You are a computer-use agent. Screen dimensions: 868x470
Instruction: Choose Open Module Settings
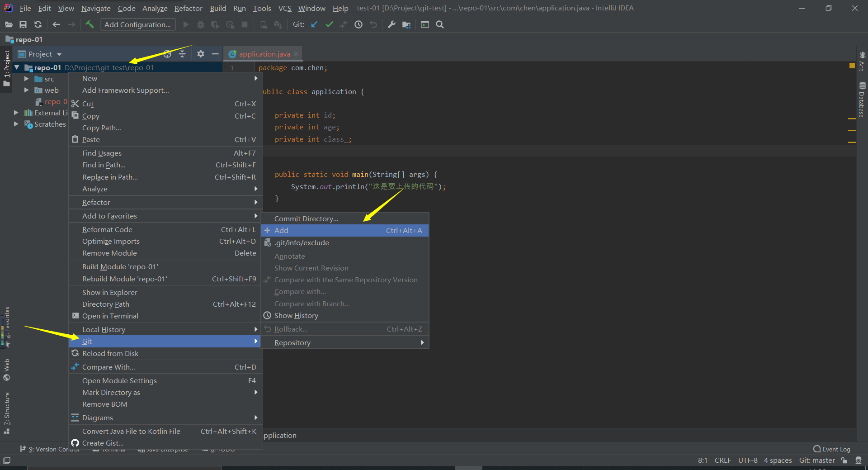165,380
